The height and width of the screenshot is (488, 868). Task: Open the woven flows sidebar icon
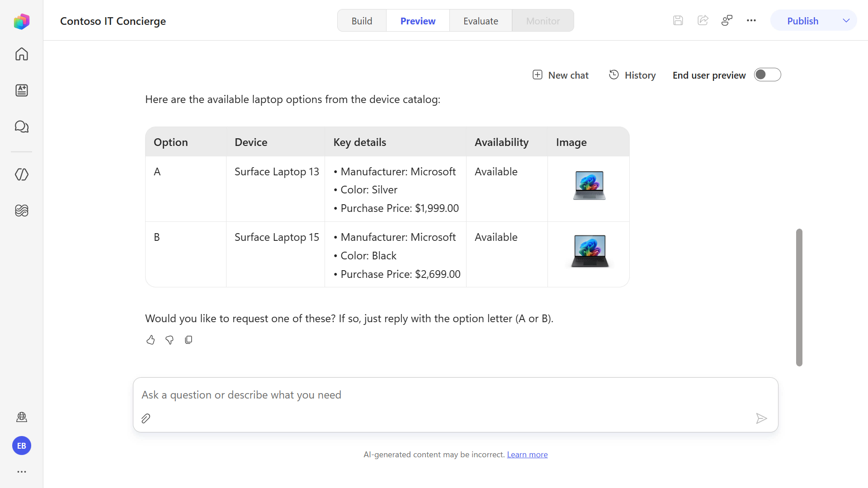21,211
